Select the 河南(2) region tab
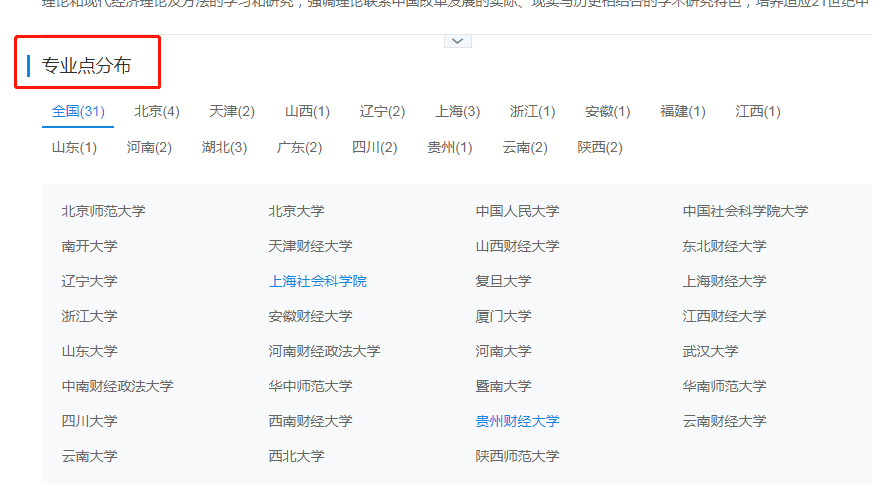The width and height of the screenshot is (890, 496). coord(149,148)
